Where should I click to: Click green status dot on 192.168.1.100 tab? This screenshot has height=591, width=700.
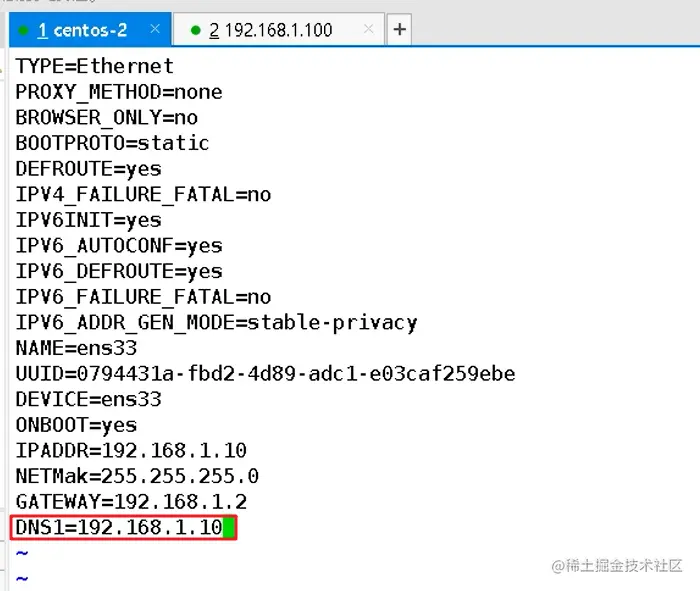pyautogui.click(x=193, y=30)
